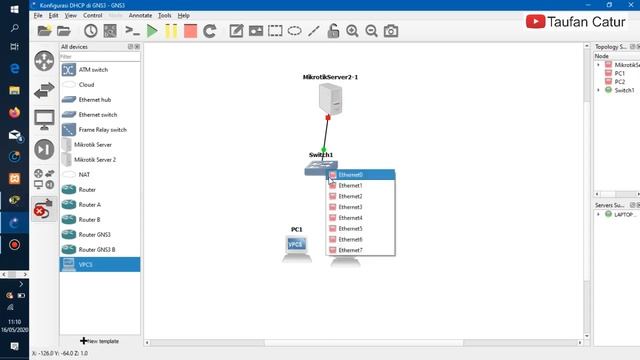
Task: Choose Ethernet6 port from switch list
Action: click(360, 240)
